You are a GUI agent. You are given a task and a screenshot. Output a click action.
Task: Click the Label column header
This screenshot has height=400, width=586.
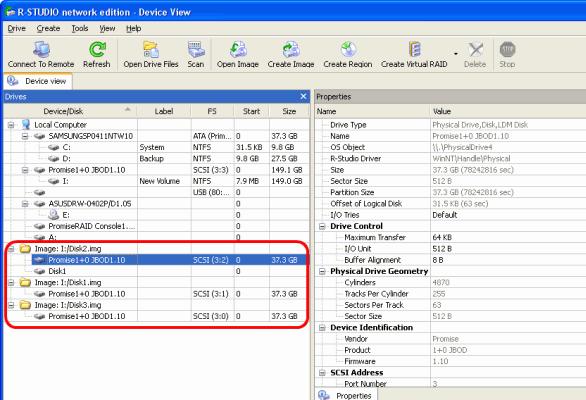[x=164, y=111]
